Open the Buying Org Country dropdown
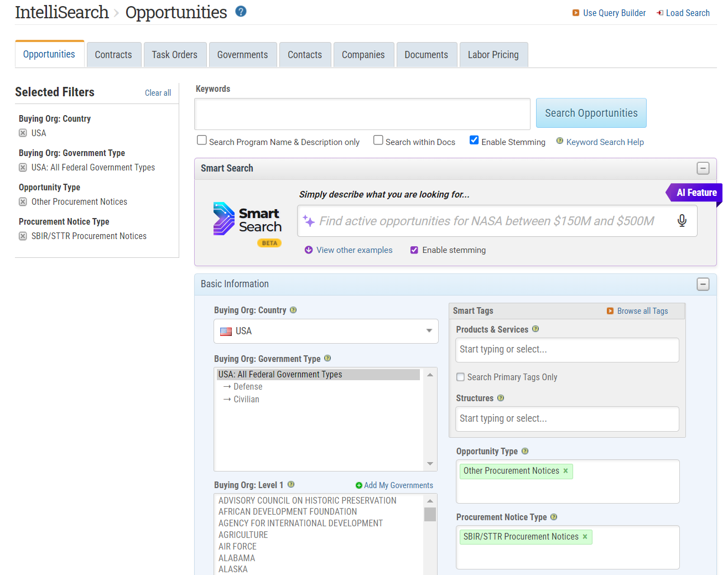 coord(326,331)
